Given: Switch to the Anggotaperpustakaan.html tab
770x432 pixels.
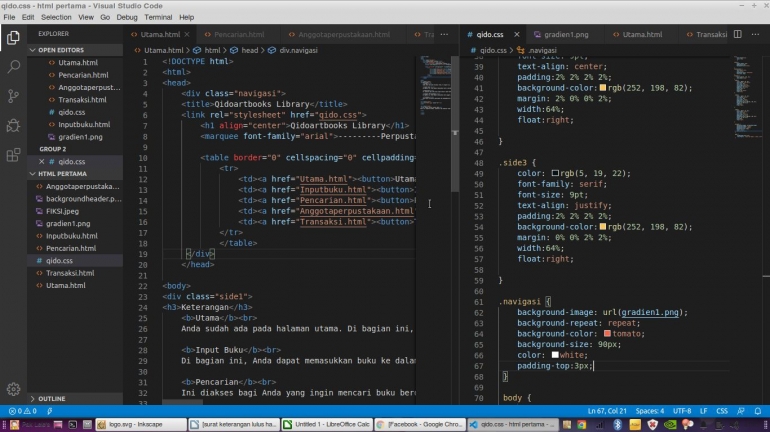Looking at the screenshot, I should [344, 34].
